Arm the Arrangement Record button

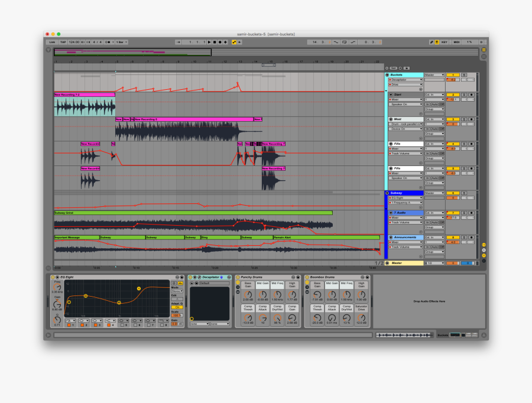(220, 42)
